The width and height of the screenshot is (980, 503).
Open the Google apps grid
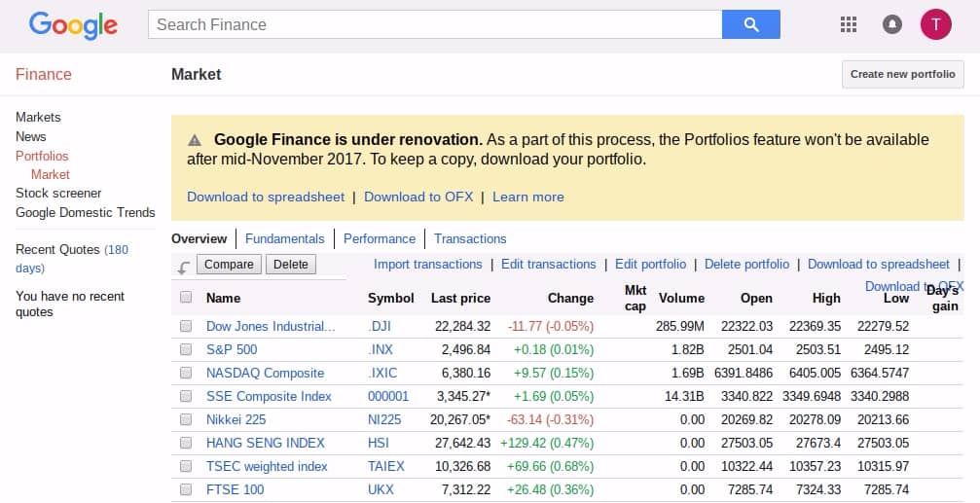[x=848, y=24]
